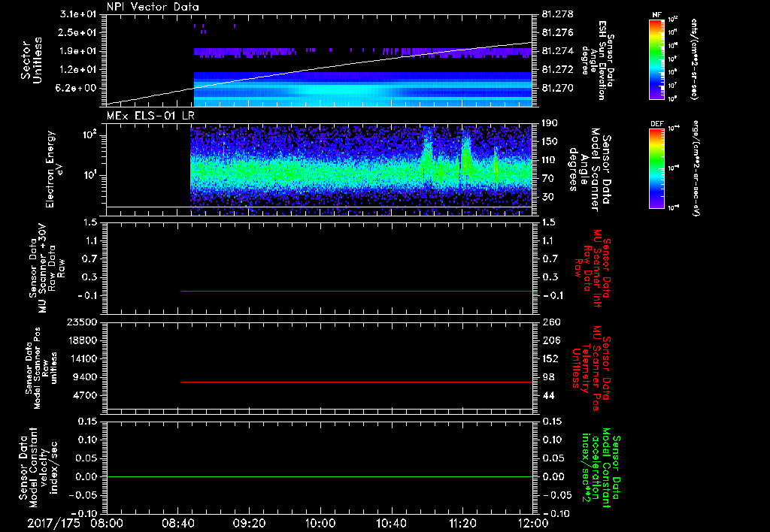Click the "NPI Vector Data" panel title

pyautogui.click(x=153, y=7)
